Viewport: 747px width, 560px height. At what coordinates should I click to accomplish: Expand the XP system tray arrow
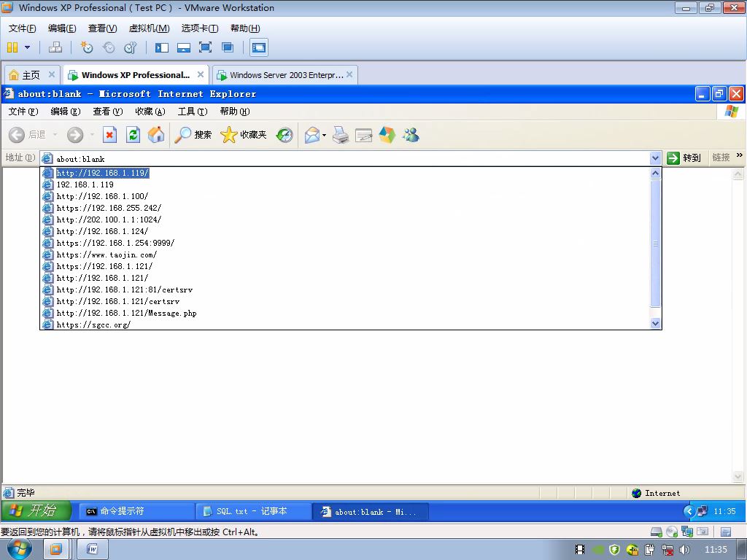(x=689, y=511)
